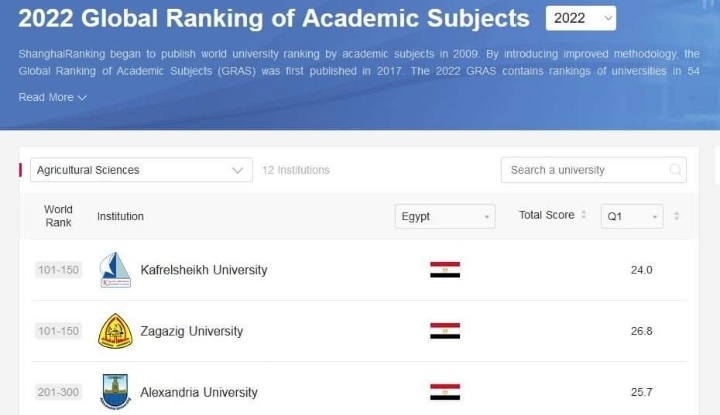720x415 pixels.
Task: Click the Institution column header
Action: click(120, 216)
